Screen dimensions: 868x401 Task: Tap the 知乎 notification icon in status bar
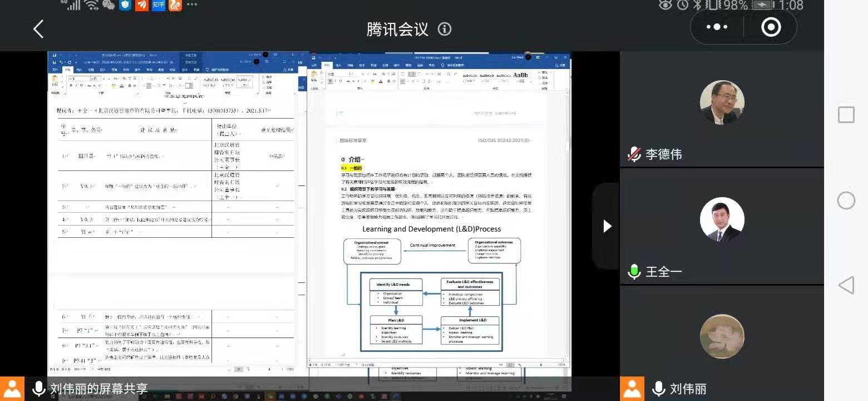tap(159, 5)
